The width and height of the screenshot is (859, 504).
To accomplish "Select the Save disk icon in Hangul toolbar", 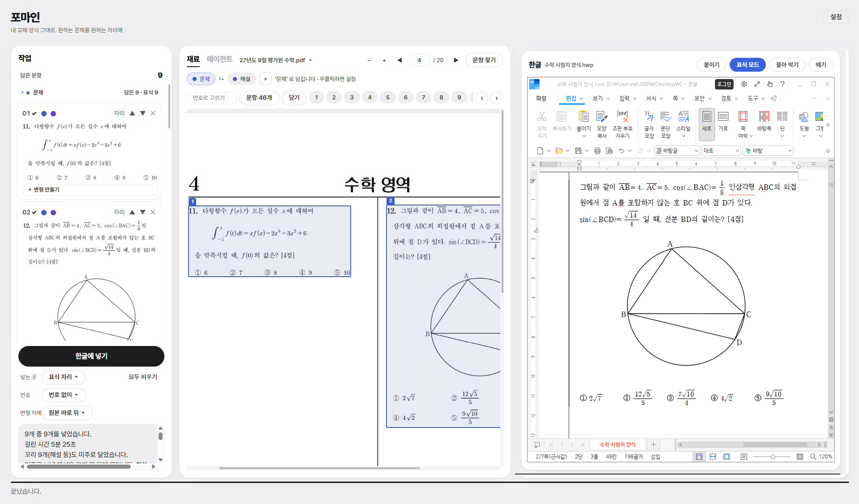I will 578,151.
